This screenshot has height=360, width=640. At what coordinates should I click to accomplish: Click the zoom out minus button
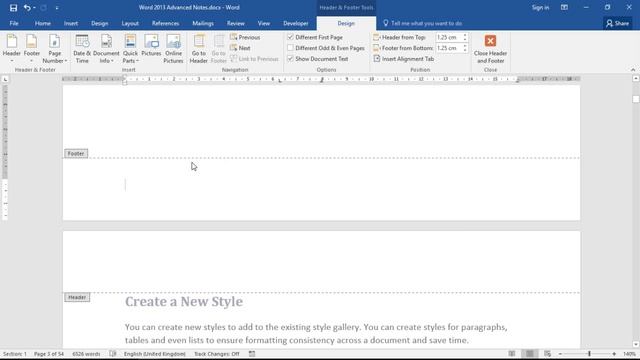tap(560, 354)
